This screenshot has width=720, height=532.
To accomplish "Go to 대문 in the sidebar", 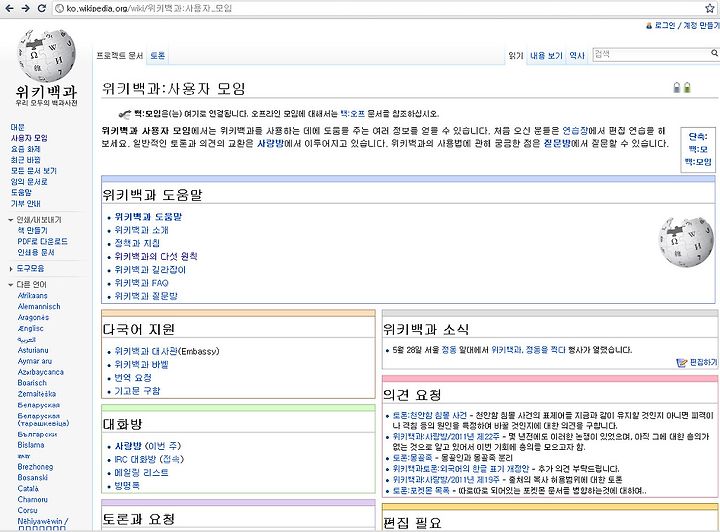I will point(17,127).
